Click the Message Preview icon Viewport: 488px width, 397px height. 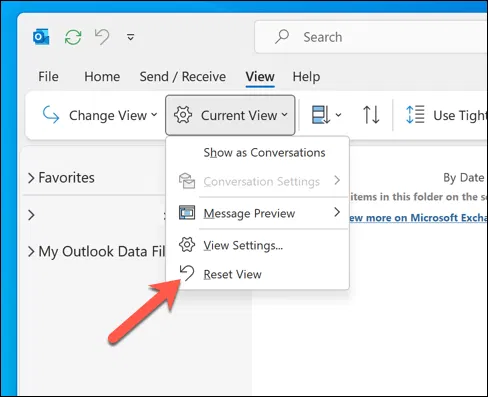pyautogui.click(x=187, y=213)
